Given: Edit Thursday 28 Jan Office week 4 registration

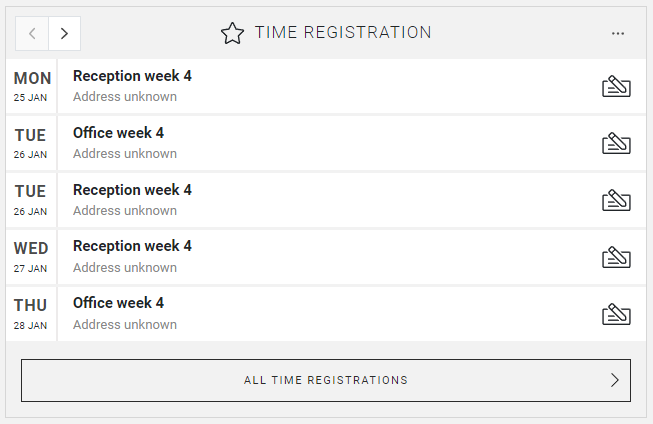Looking at the screenshot, I should click(x=616, y=314).
